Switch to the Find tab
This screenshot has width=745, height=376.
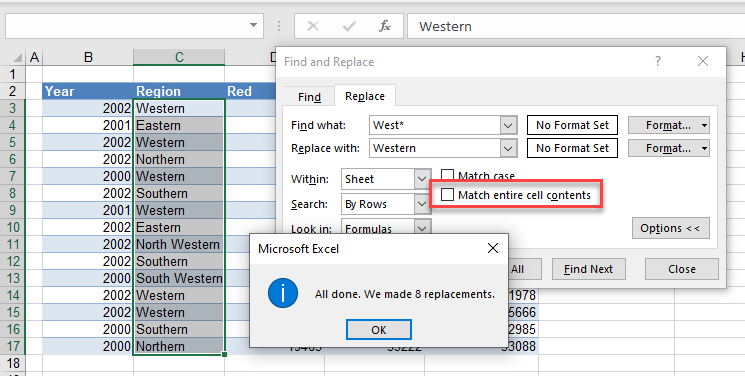[x=309, y=97]
